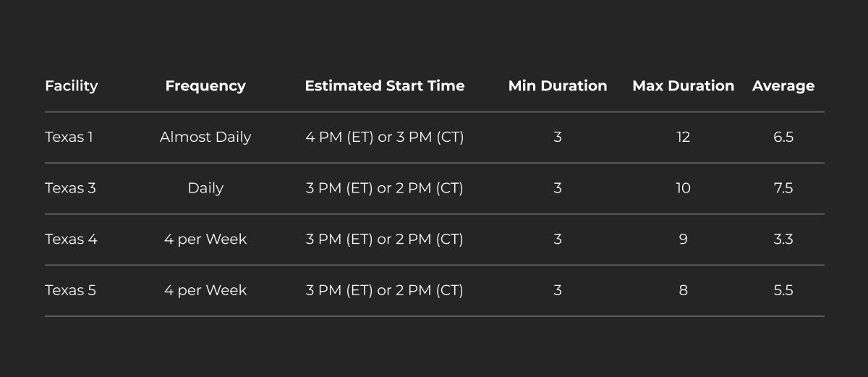Click the Frequency column header
This screenshot has width=868, height=377.
click(x=205, y=85)
